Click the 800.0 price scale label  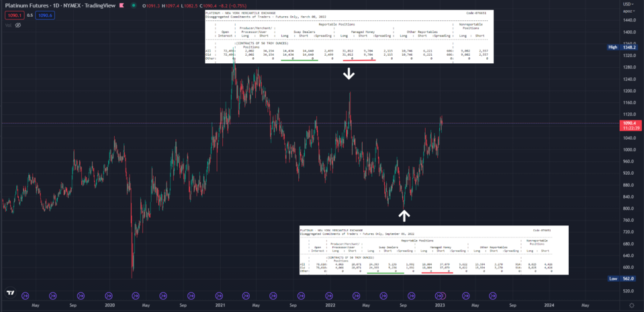click(629, 208)
